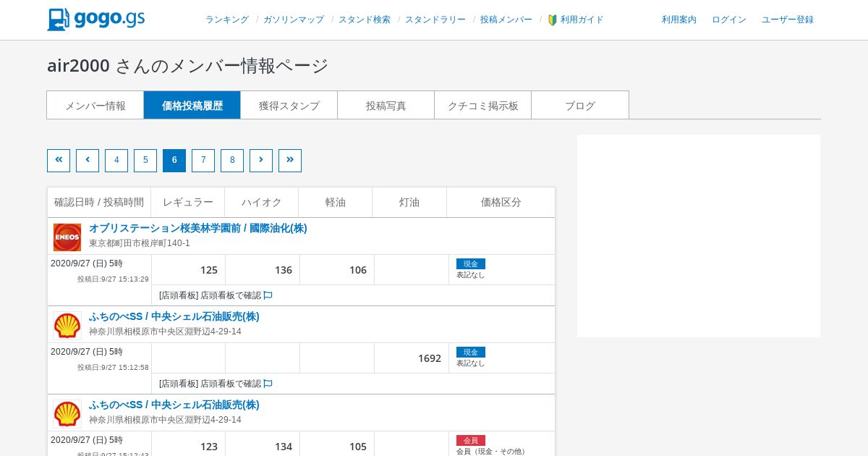Click the flag icon in ENEOS entry note
This screenshot has height=456, width=868.
click(x=268, y=295)
